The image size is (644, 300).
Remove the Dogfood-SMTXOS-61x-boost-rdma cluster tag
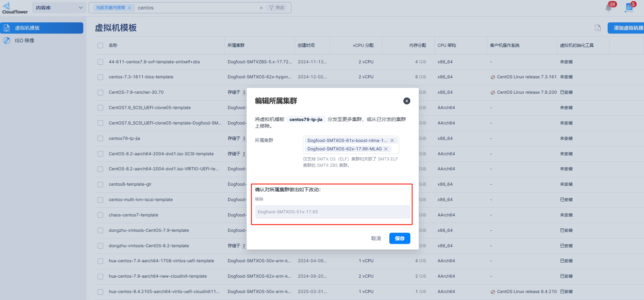392,141
